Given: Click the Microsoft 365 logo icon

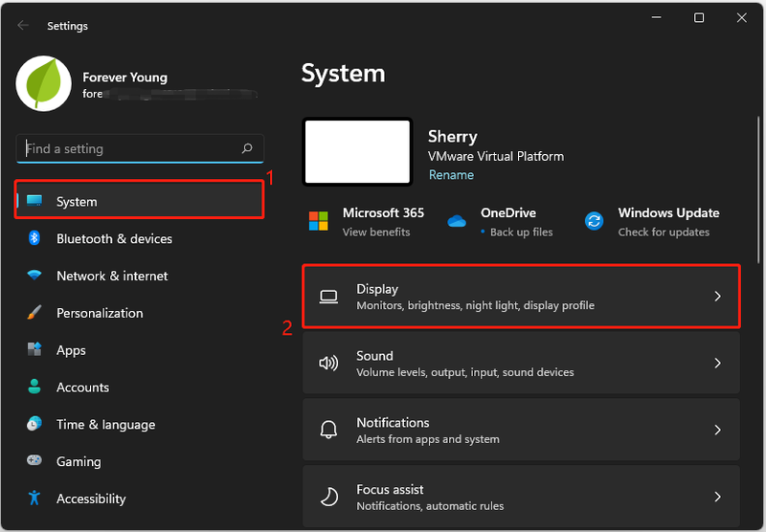Looking at the screenshot, I should coord(319,221).
